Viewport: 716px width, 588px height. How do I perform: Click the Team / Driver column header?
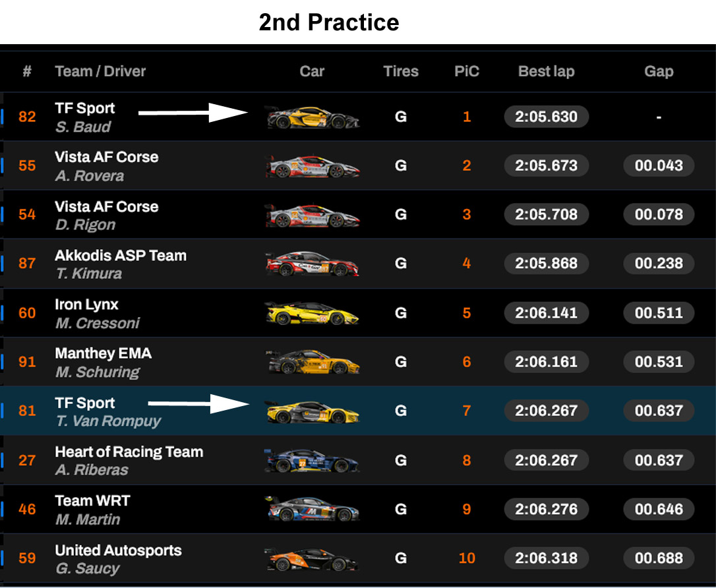(100, 71)
